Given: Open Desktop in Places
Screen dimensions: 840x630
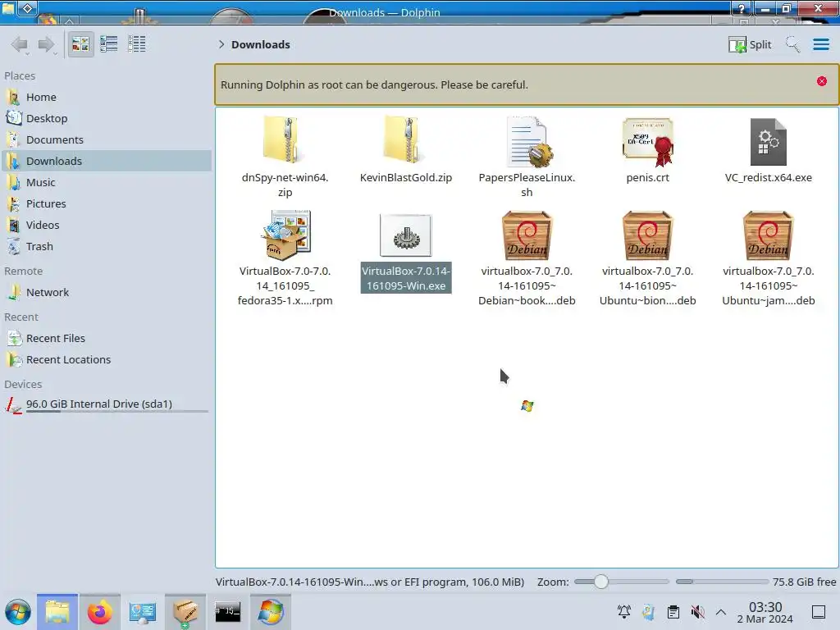Looking at the screenshot, I should [106, 118].
